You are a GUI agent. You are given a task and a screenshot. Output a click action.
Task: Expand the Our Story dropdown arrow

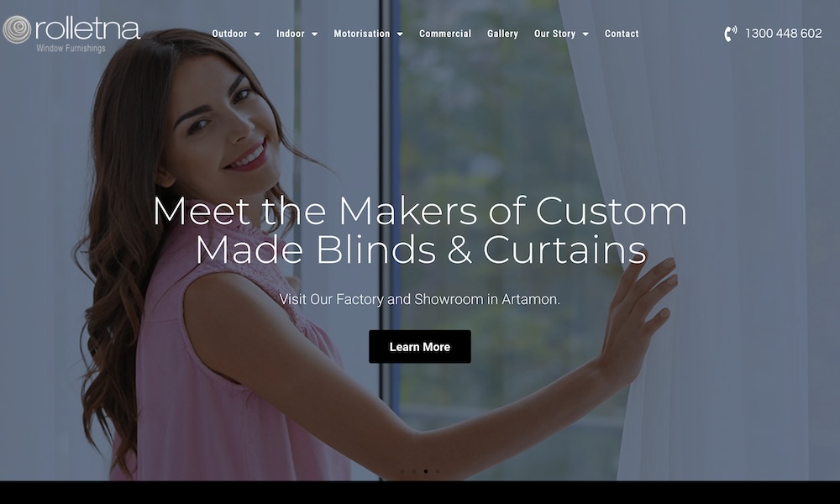click(x=585, y=34)
